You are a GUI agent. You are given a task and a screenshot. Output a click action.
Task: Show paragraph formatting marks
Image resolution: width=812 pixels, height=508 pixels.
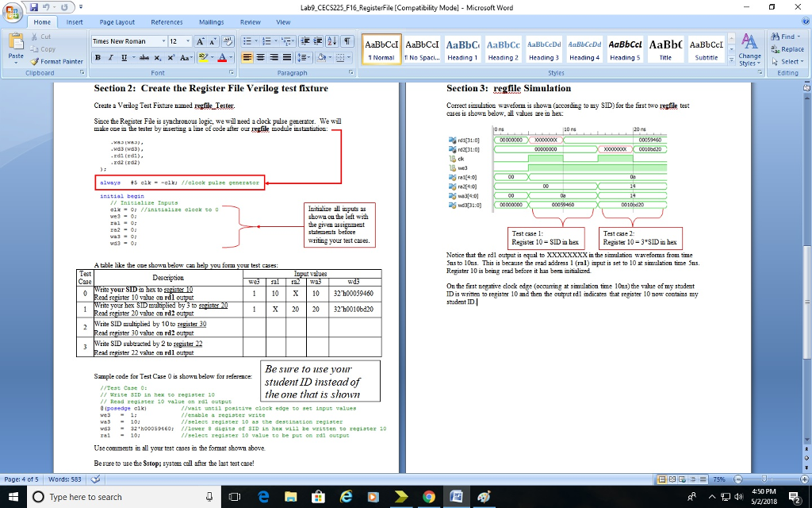click(347, 41)
